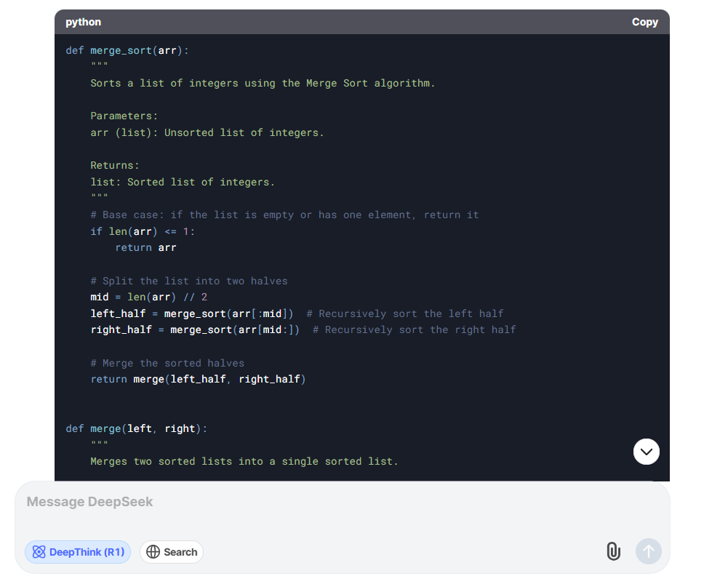Click 'list: Sorted list of integers.' line
Viewport: 728px width, 576px height.
click(x=183, y=182)
